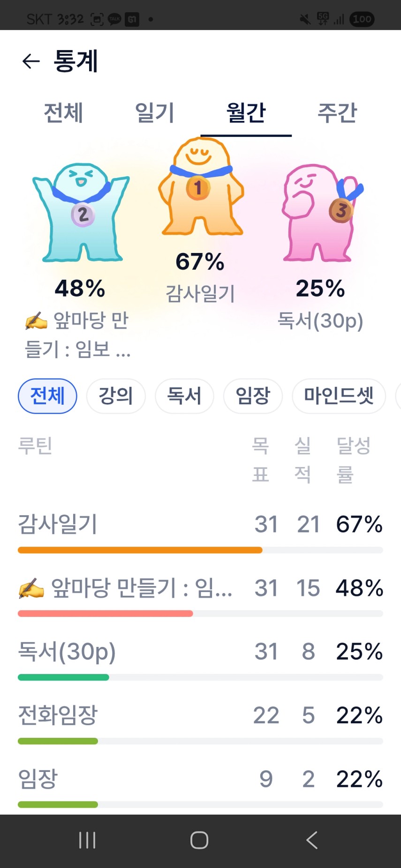Filter routines by 강의 chip
This screenshot has width=401, height=868.
[116, 396]
